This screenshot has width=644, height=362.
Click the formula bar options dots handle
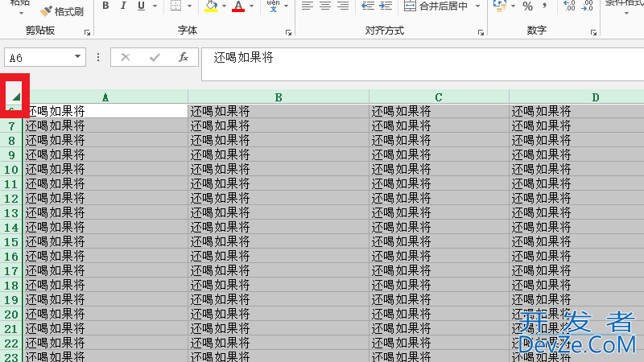pos(97,57)
